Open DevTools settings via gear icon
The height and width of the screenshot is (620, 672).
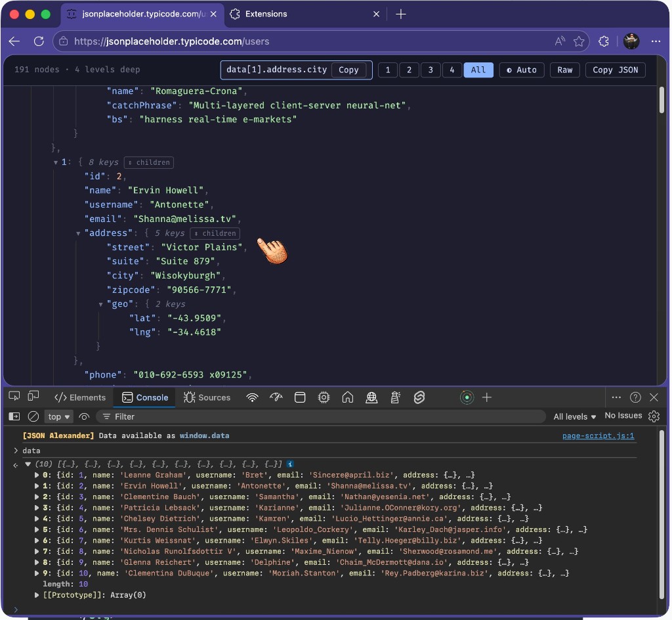click(x=654, y=416)
